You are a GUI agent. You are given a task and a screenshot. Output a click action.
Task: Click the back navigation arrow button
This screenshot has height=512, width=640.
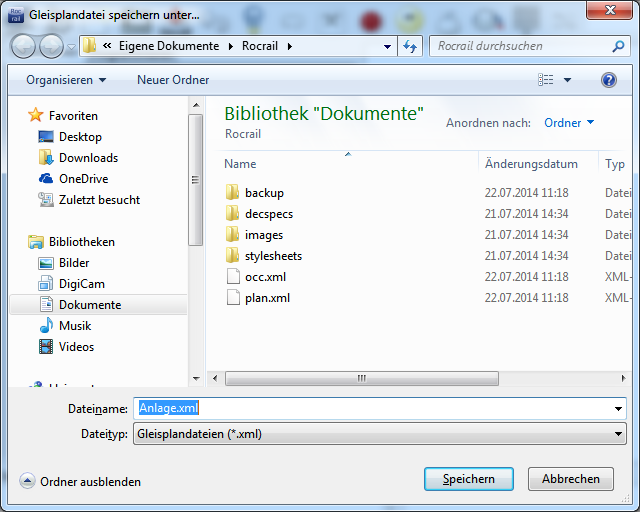pos(23,46)
